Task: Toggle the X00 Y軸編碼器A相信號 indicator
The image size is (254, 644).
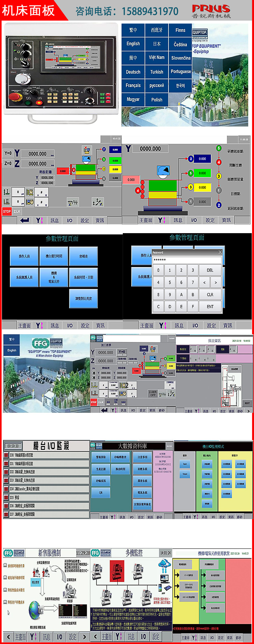Action: (6, 455)
